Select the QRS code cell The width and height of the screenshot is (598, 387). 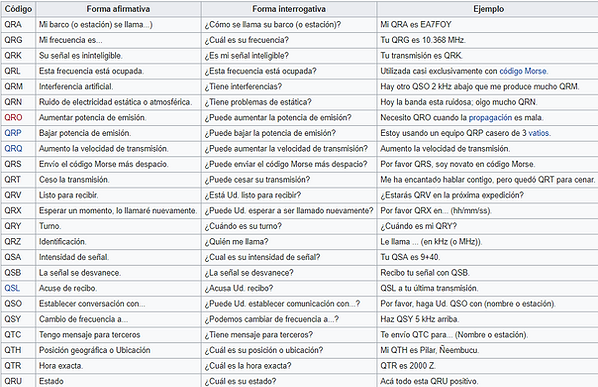[x=18, y=164]
